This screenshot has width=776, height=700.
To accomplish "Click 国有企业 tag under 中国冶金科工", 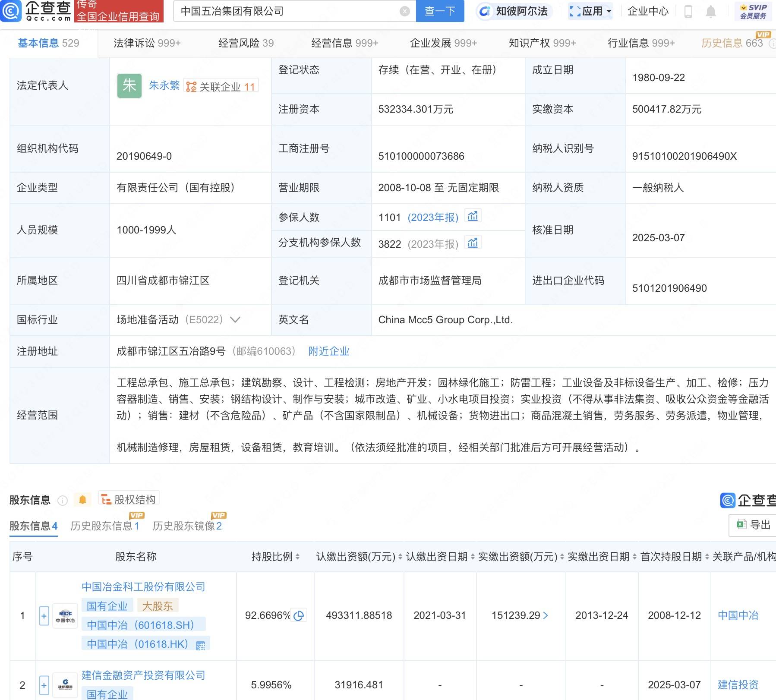I will pyautogui.click(x=107, y=606).
